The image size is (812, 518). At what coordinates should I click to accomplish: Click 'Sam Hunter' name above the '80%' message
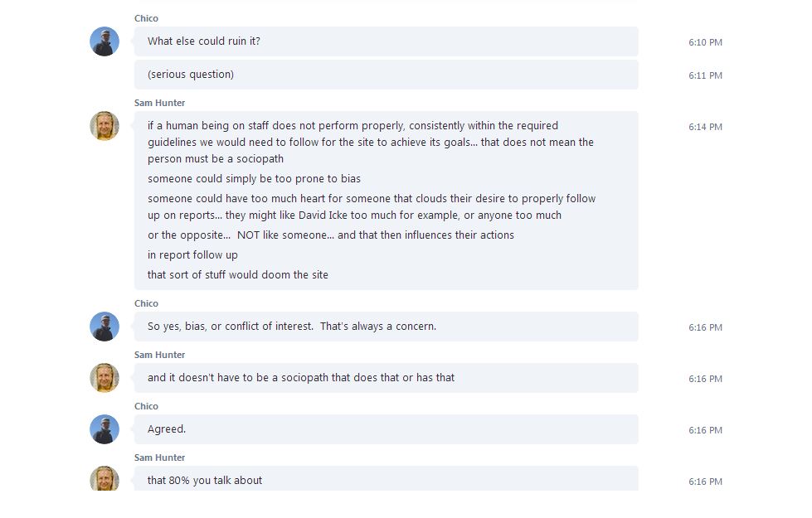(x=159, y=457)
